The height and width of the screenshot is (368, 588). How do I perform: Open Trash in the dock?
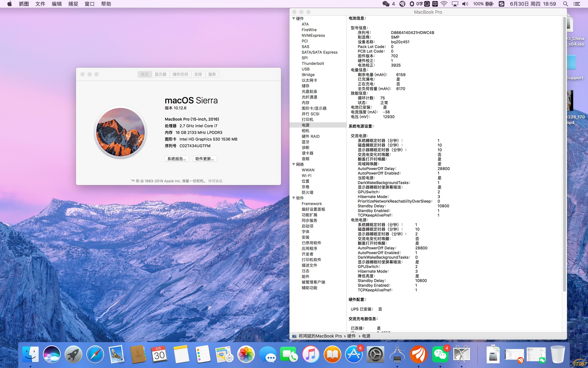click(x=558, y=354)
